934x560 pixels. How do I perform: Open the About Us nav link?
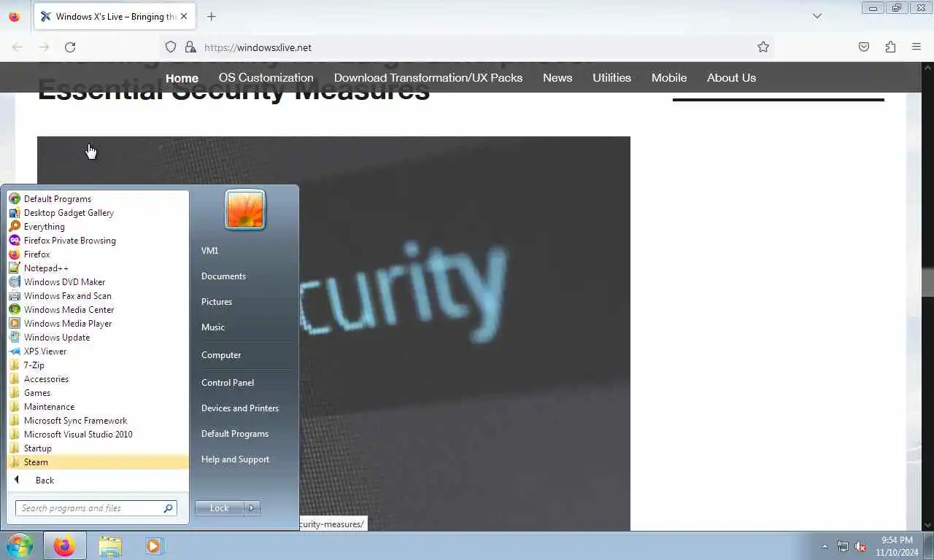tap(731, 77)
